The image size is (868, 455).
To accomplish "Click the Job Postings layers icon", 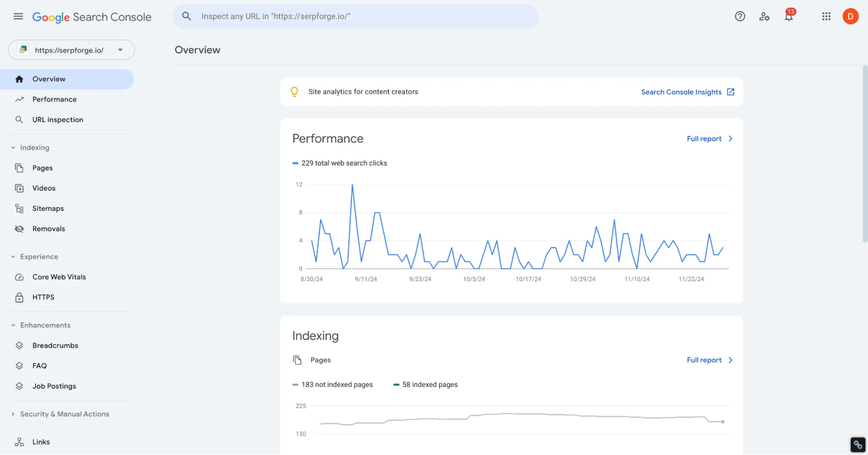I will coord(19,386).
